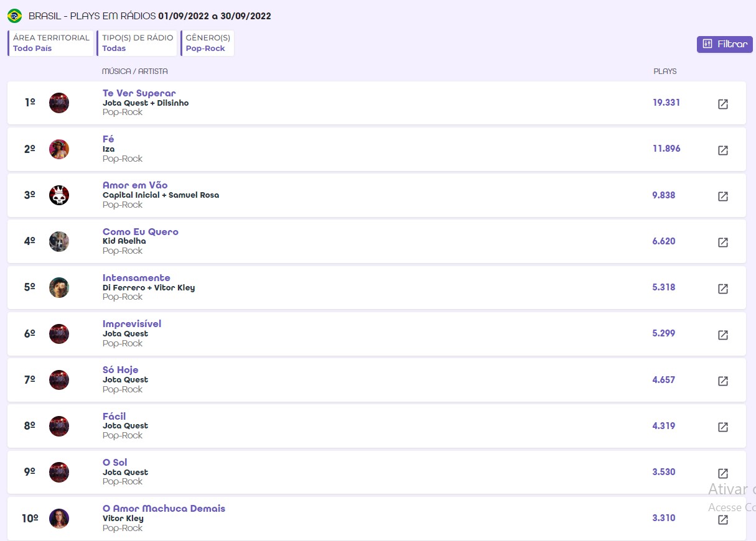Screen dimensions: 756x541
Task: Click play count 5.318
Action: coord(664,287)
